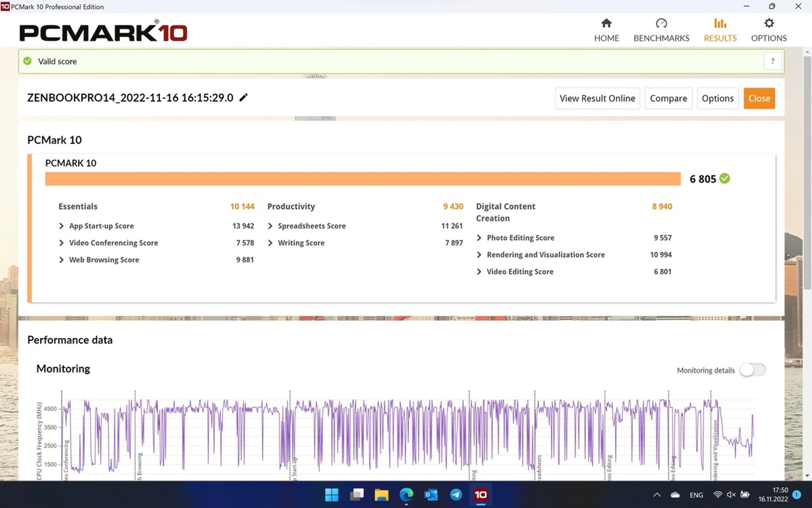Select the RESULTS tab

pyautogui.click(x=720, y=30)
